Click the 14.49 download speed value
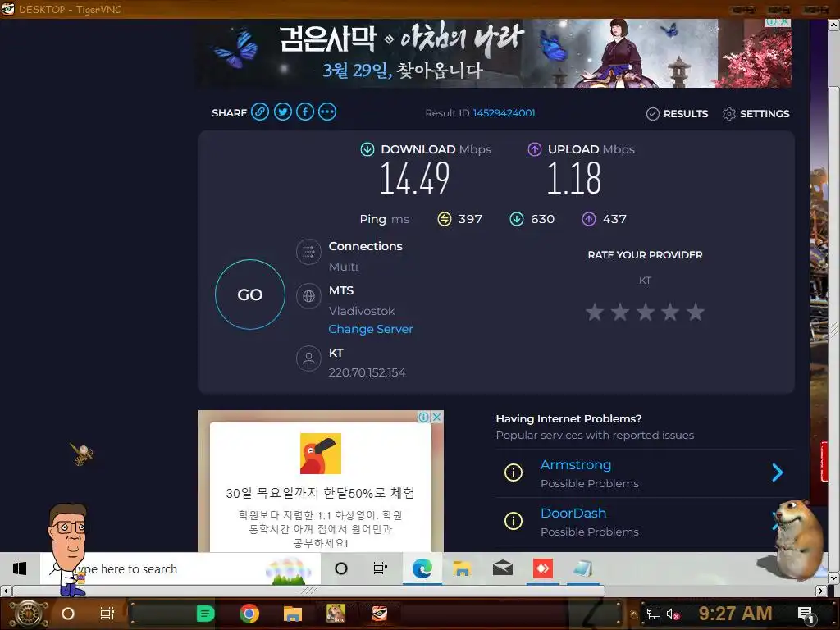The width and height of the screenshot is (840, 630). (x=414, y=179)
